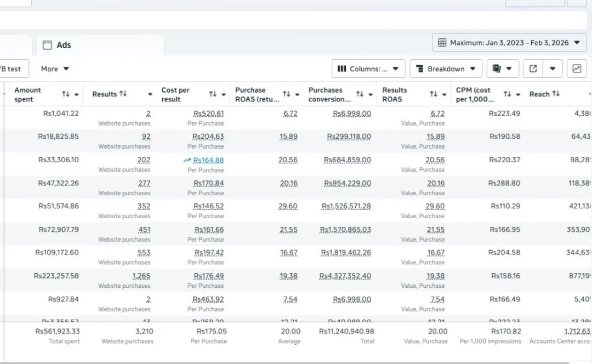Open the Rs164.88 cost per result link

[x=208, y=160]
